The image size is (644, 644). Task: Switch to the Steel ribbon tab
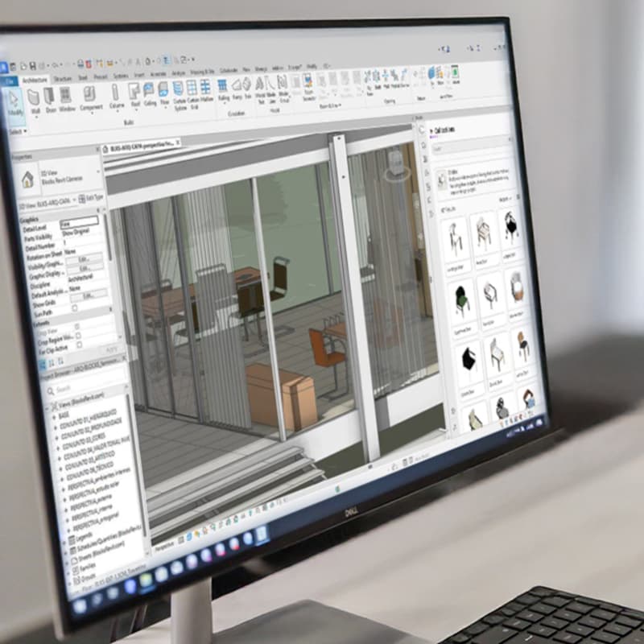pyautogui.click(x=83, y=77)
